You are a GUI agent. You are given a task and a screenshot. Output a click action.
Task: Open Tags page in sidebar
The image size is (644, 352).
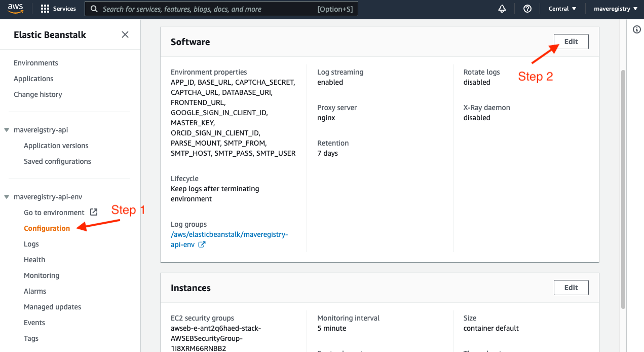point(31,338)
